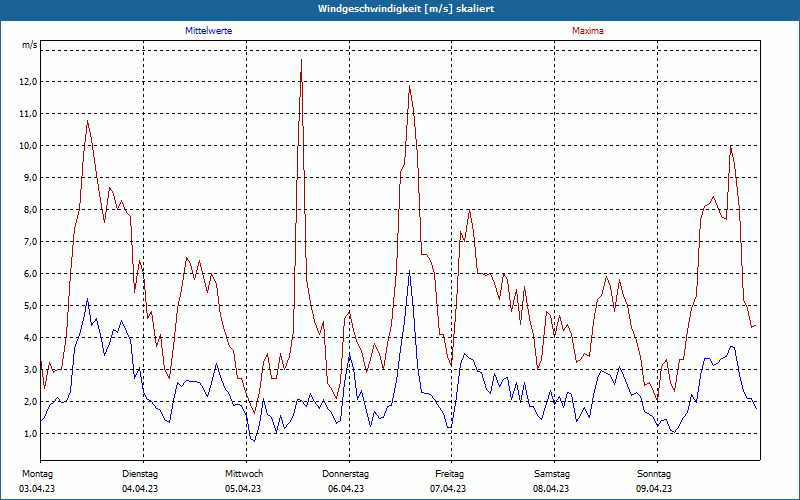Click the red Maxima peak on Wednesday
Viewport: 800px width, 500px height.
(x=302, y=60)
